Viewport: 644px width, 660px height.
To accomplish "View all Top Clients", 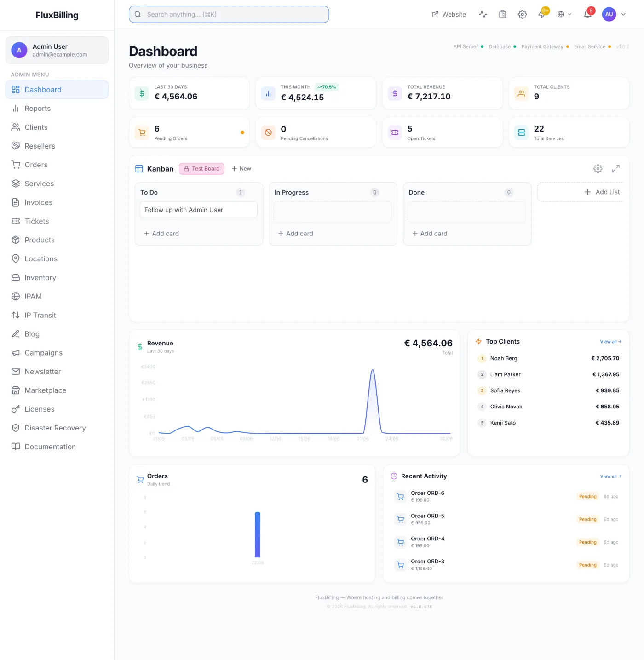I will pyautogui.click(x=610, y=342).
